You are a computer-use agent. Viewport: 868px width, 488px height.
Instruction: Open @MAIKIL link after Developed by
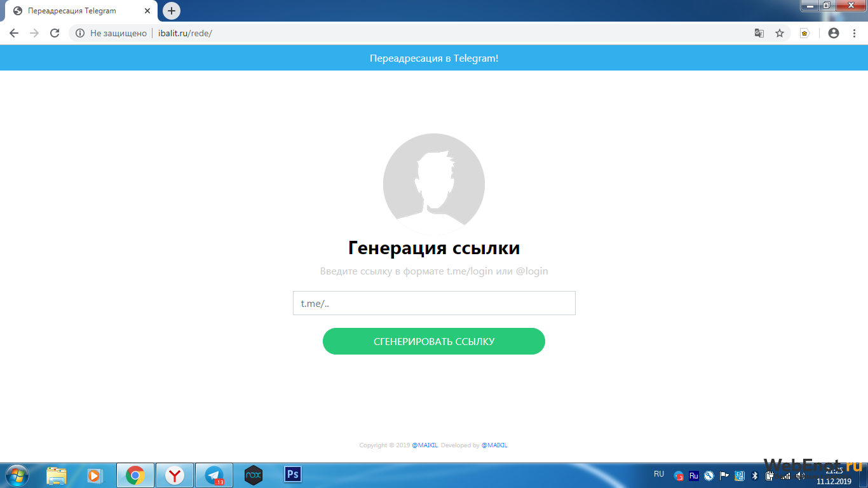(494, 445)
